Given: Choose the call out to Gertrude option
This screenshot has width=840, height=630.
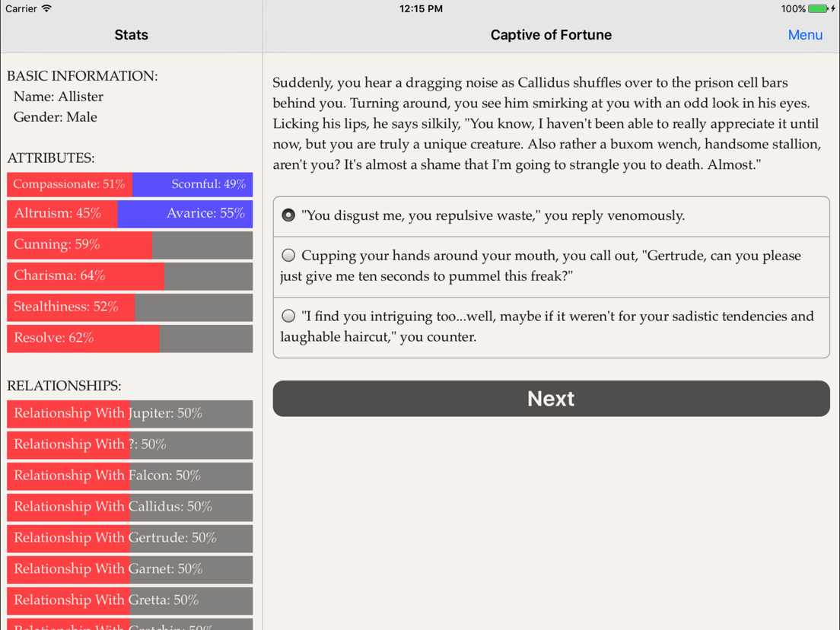Looking at the screenshot, I should coord(551,267).
